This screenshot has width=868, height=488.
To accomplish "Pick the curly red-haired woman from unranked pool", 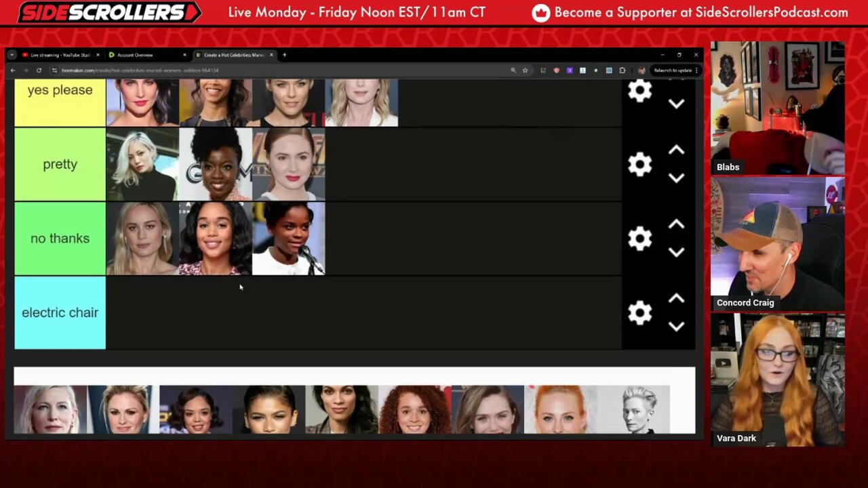I will 414,409.
